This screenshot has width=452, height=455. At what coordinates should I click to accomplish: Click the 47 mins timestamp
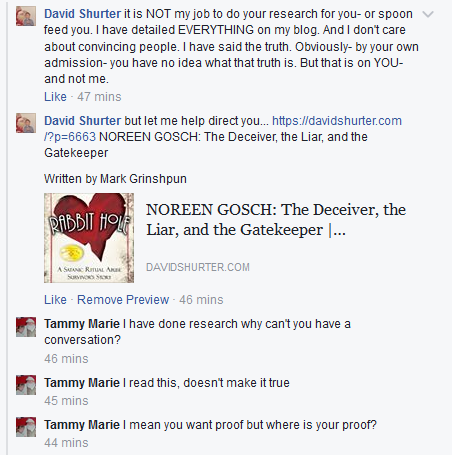click(x=99, y=97)
